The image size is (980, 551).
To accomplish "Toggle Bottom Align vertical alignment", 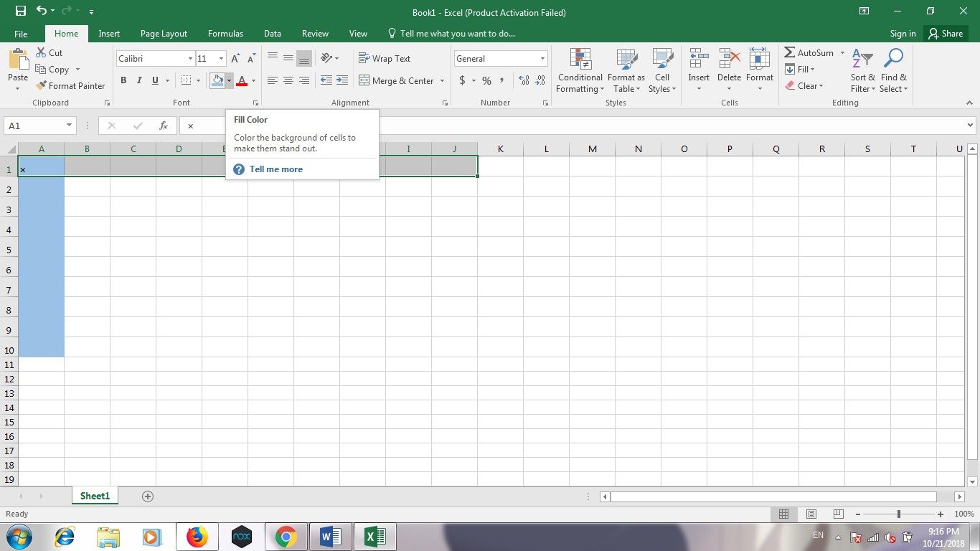I will 304,59.
